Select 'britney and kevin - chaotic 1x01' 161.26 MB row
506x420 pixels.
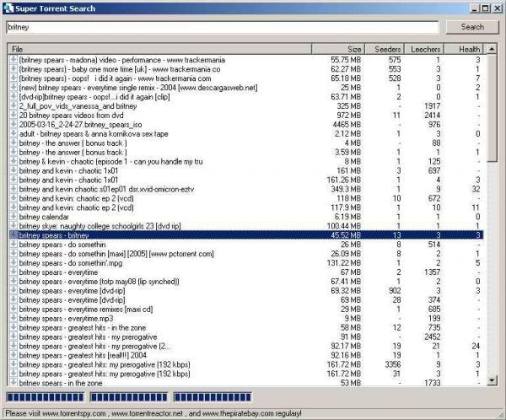[246, 180]
